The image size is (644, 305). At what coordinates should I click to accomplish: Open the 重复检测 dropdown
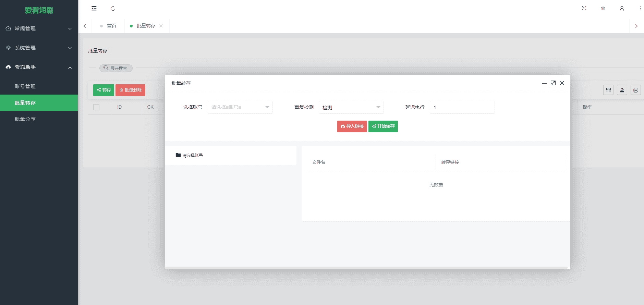click(x=351, y=107)
